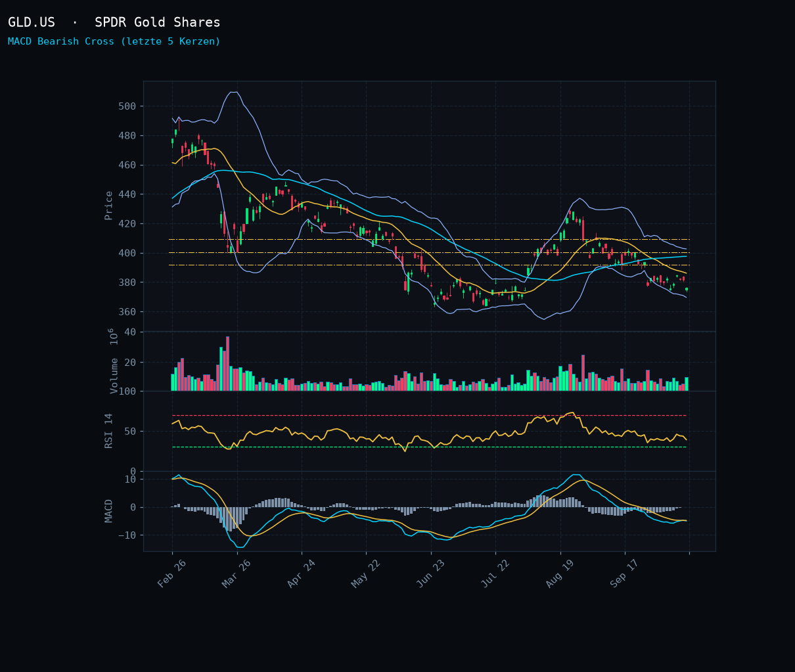Screen dimensions: 795x672
Task: Click the 480 price tick label
Action: click(x=127, y=136)
